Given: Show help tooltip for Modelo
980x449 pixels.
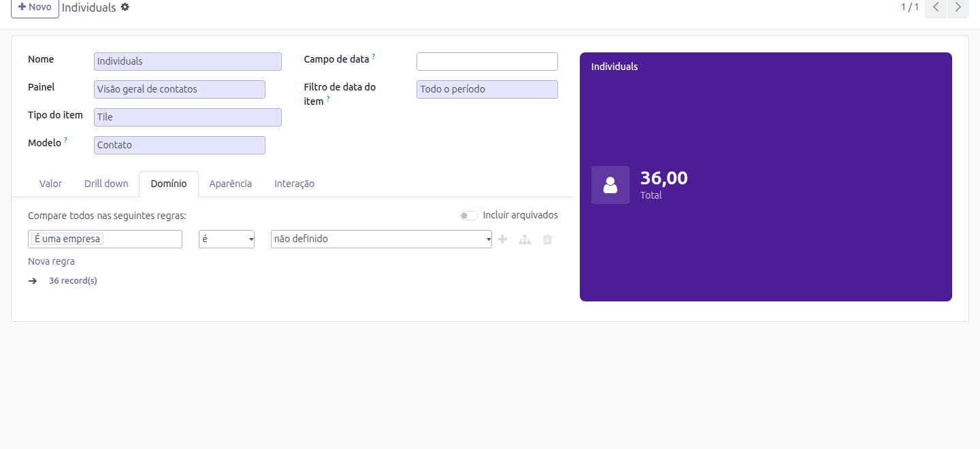Looking at the screenshot, I should pos(66,140).
